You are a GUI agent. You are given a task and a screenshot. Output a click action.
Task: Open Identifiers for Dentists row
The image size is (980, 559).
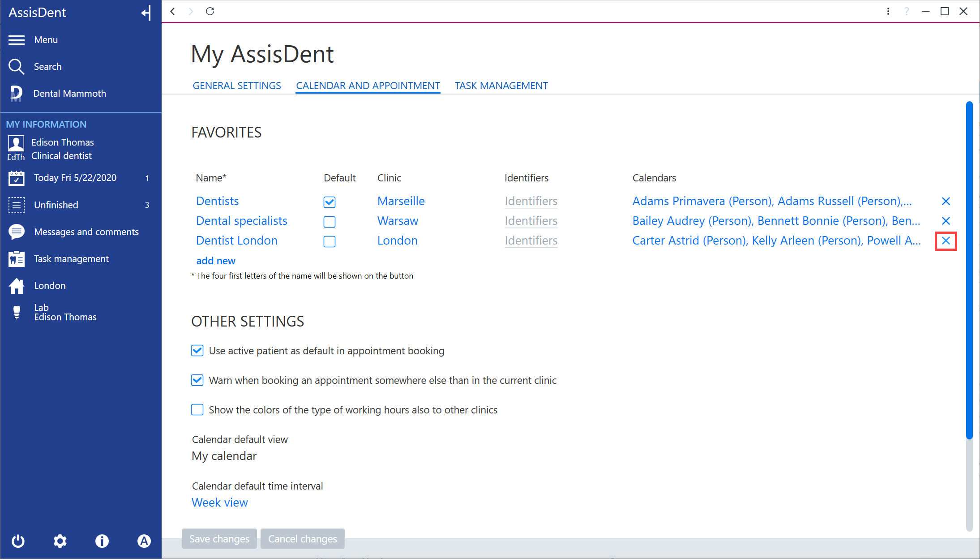531,201
